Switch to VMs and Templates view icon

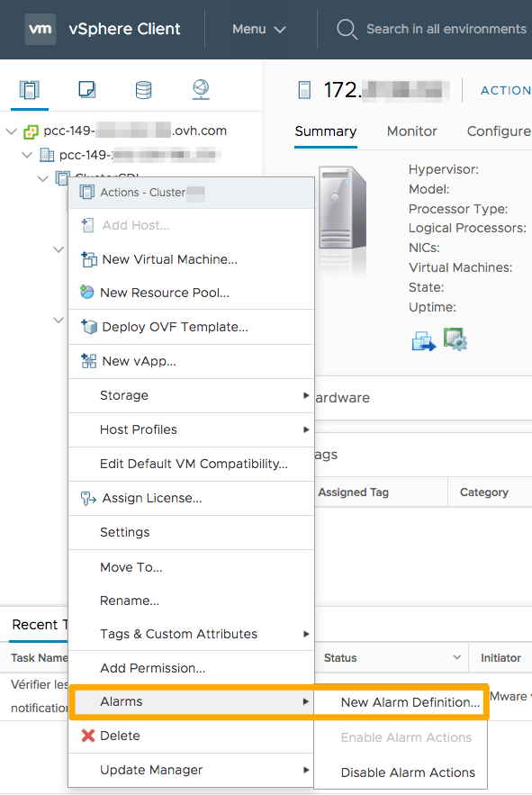click(x=86, y=90)
